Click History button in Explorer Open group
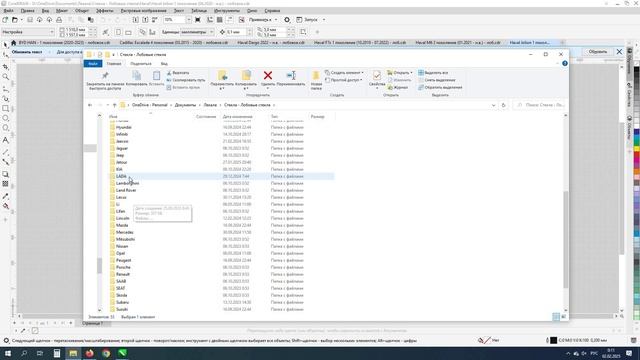This screenshot has width=640, height=360. tap(398, 87)
